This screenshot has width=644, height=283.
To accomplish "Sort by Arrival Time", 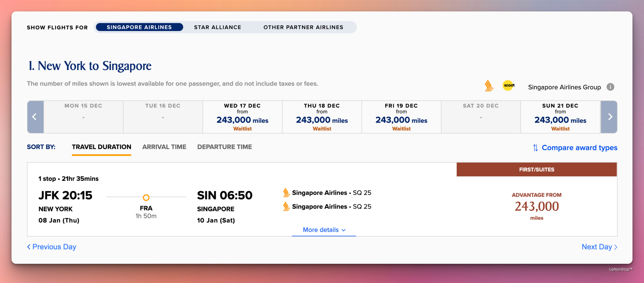I will [x=164, y=147].
